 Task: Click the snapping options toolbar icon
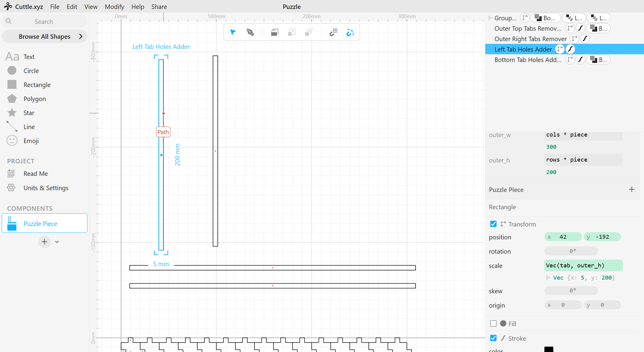click(333, 32)
